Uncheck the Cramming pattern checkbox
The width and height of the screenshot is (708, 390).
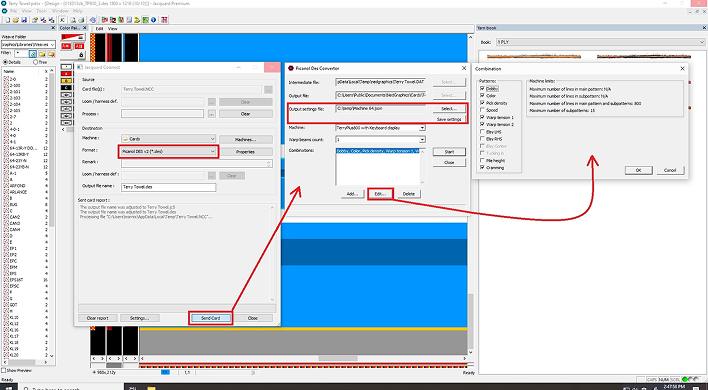click(483, 167)
